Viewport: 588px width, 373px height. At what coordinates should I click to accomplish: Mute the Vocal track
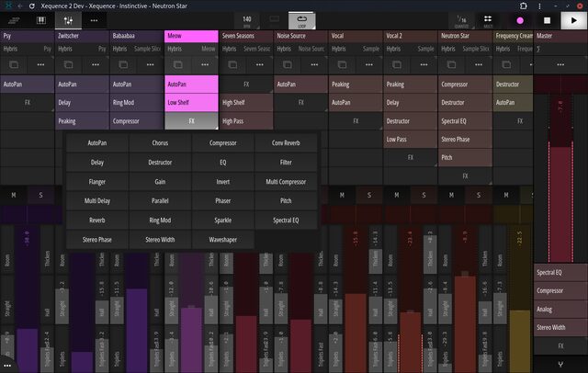point(342,195)
